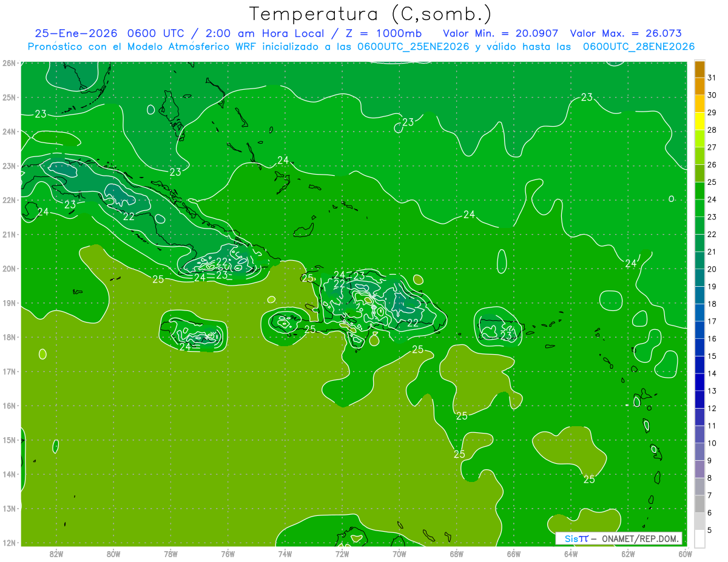Click the blue 15 degree legend swatch
This screenshot has height=562, width=728.
click(x=699, y=347)
